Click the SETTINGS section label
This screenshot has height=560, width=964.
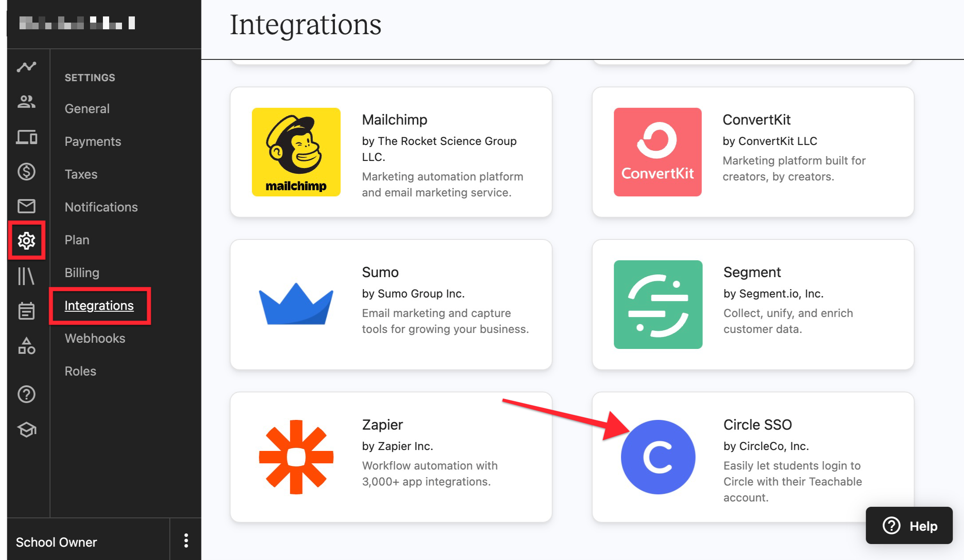pos(90,78)
